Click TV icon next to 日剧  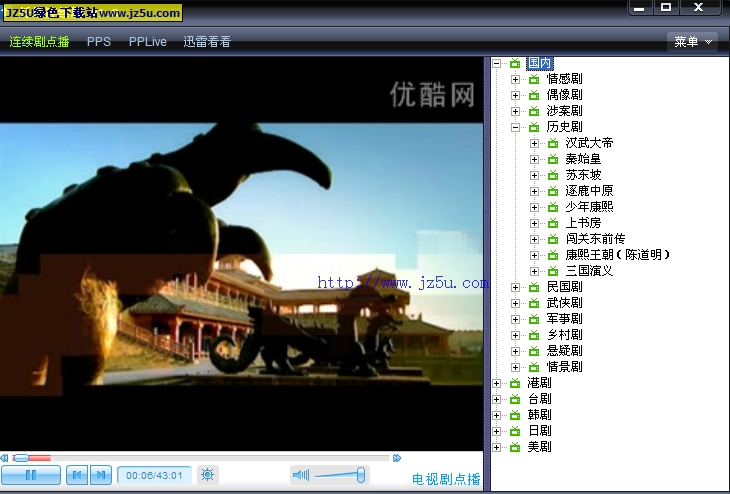click(515, 431)
